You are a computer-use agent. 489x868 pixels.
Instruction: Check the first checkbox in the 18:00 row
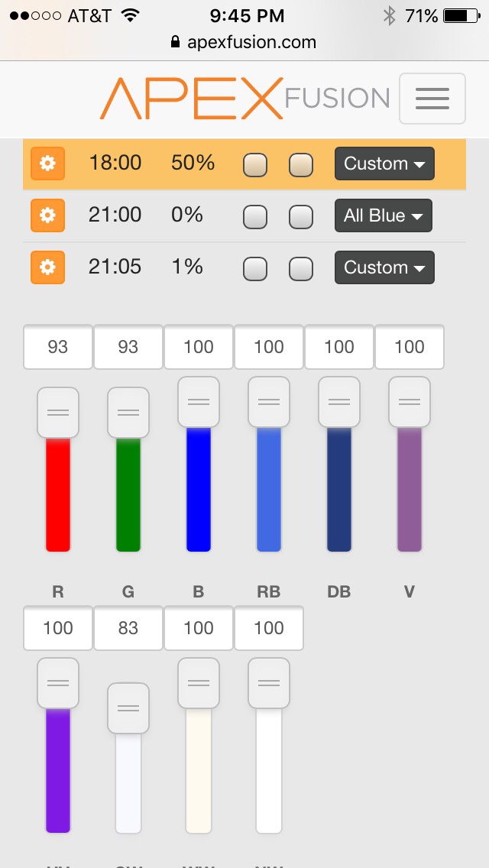pyautogui.click(x=254, y=164)
